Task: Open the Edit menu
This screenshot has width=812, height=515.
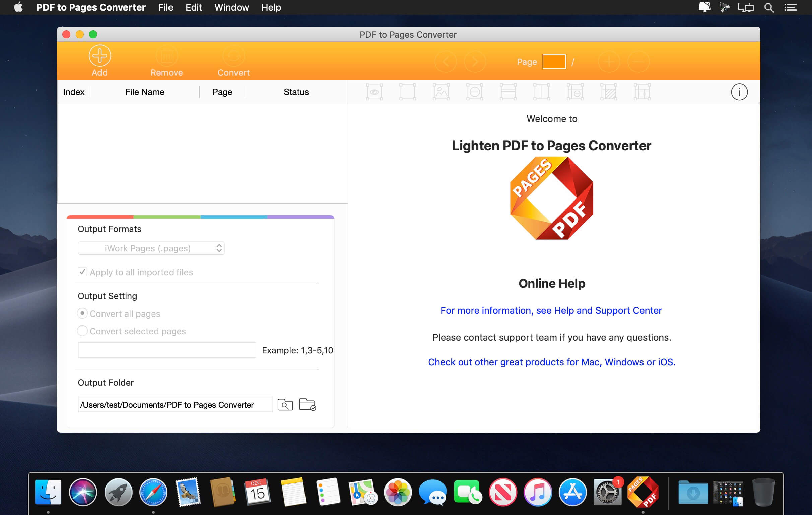Action: 194,7
